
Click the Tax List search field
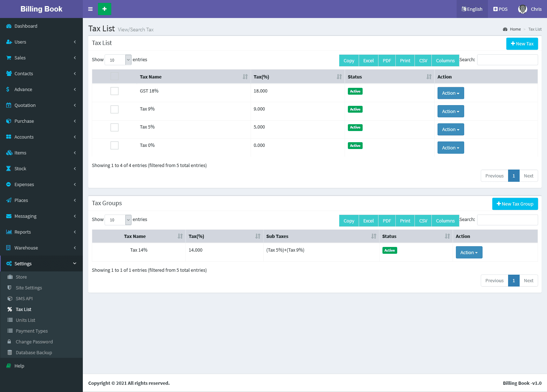click(x=507, y=60)
